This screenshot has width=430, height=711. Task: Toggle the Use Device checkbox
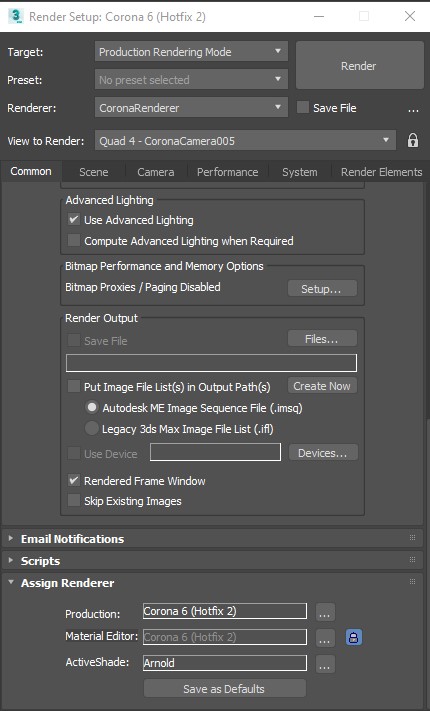pyautogui.click(x=73, y=453)
